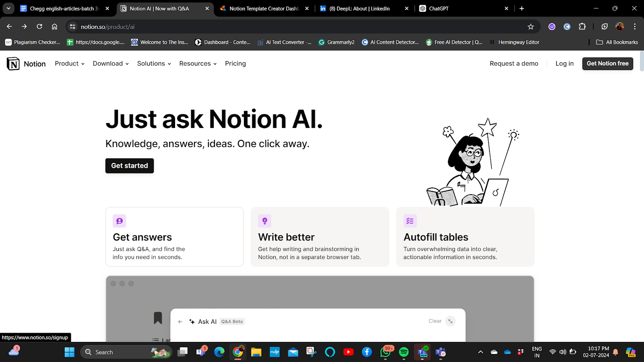Click the Write better lightbulb icon
The image size is (644, 362).
265,221
